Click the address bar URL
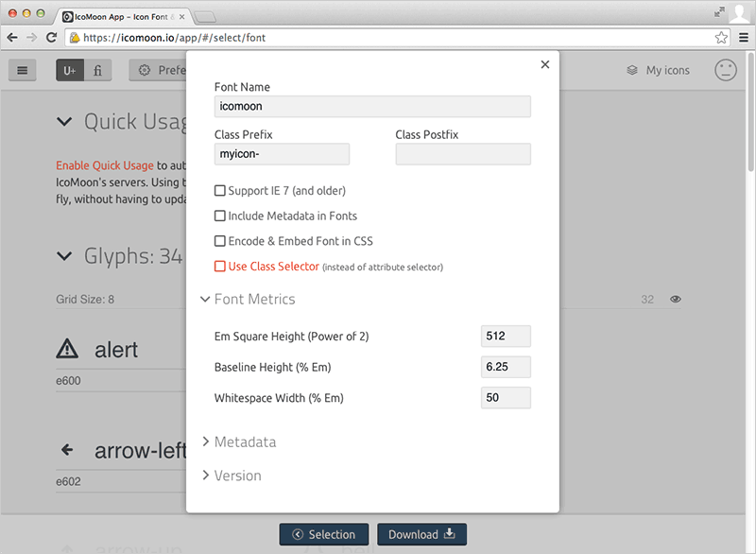This screenshot has width=756, height=554. 174,38
